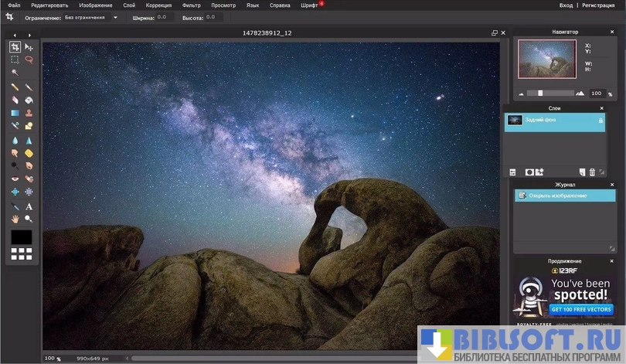Viewport: 626px width, 364px height.
Task: Select the Crop tool in the toolbox
Action: point(15,47)
